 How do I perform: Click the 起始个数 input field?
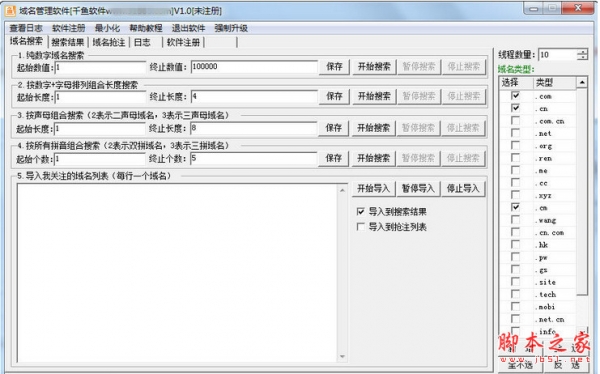(x=99, y=159)
